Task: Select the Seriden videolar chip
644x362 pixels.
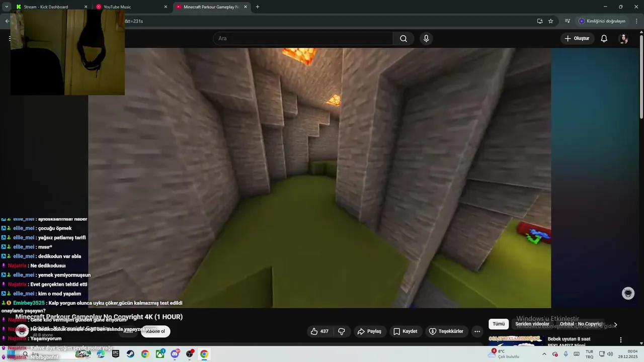Action: [532, 324]
